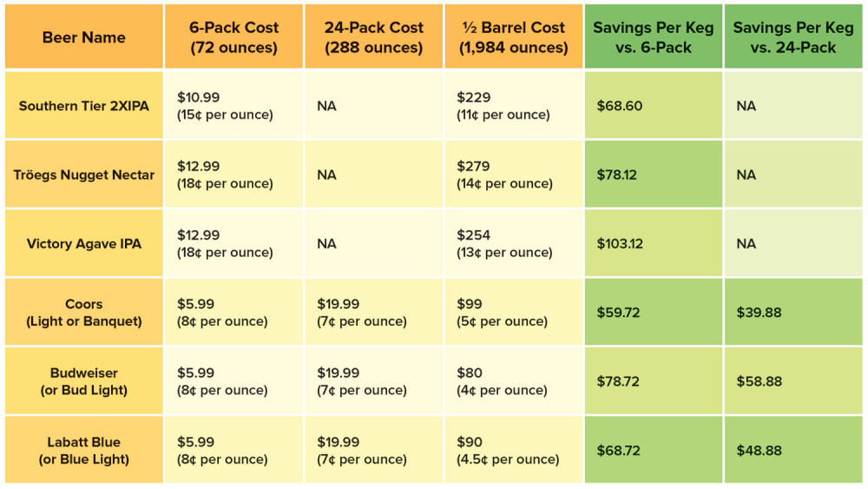
Task: Click the $39.88 savings cell
Action: pyautogui.click(x=793, y=313)
